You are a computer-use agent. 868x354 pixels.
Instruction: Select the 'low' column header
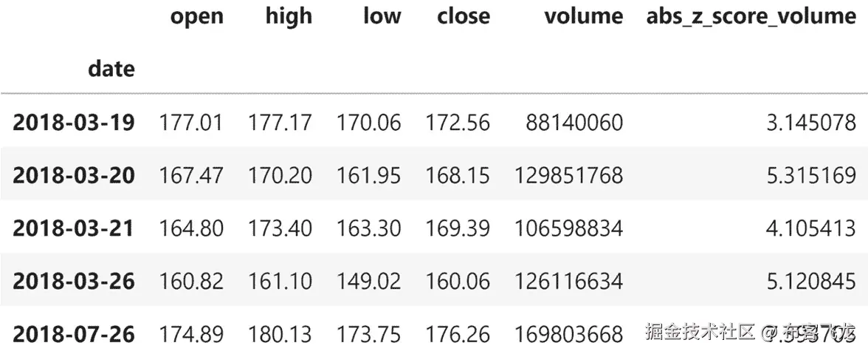382,16
